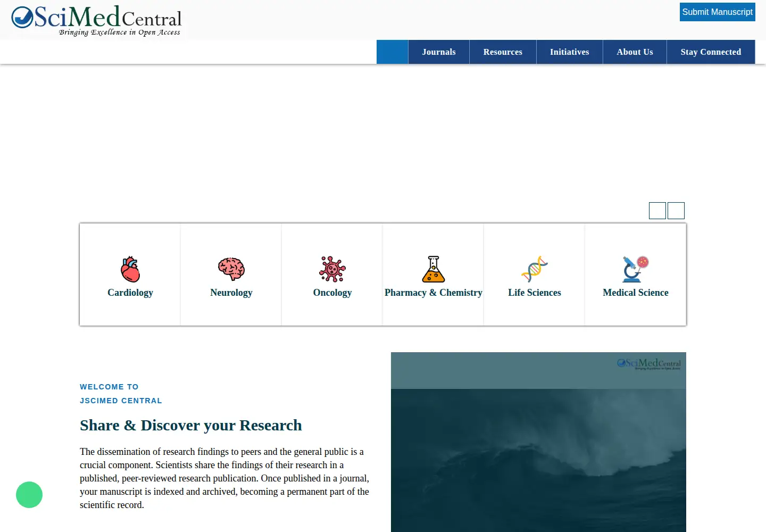The image size is (766, 532).
Task: Click the WELCOME TO text
Action: [109, 387]
